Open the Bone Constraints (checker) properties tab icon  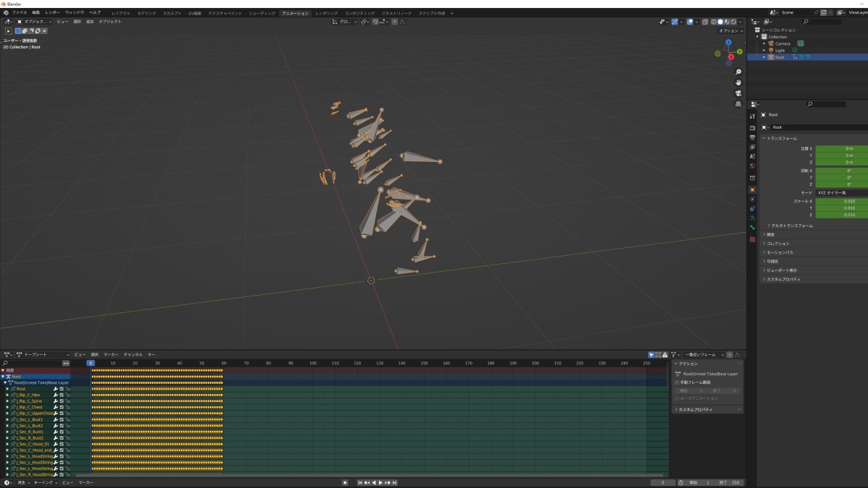(x=752, y=239)
